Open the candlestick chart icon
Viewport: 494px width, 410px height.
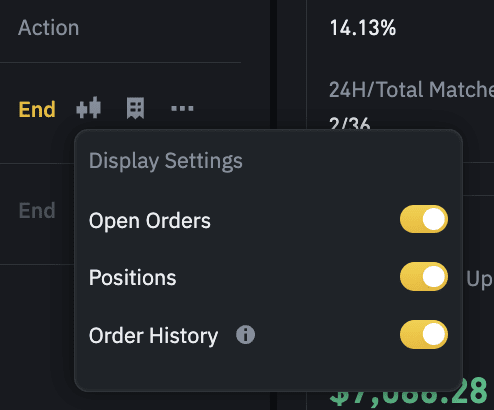[89, 108]
